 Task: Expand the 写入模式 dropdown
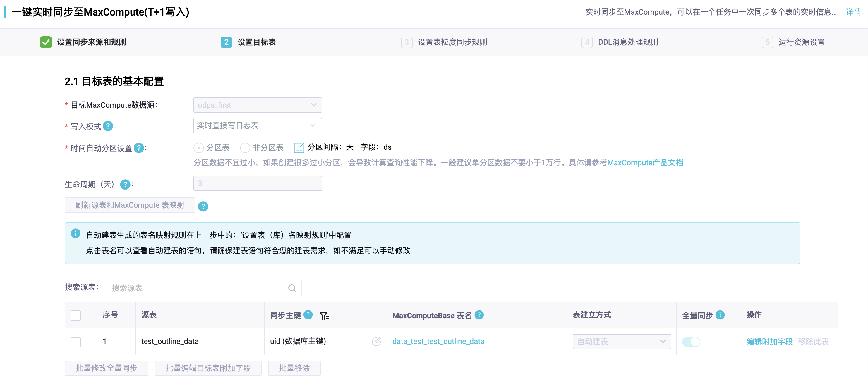[258, 126]
